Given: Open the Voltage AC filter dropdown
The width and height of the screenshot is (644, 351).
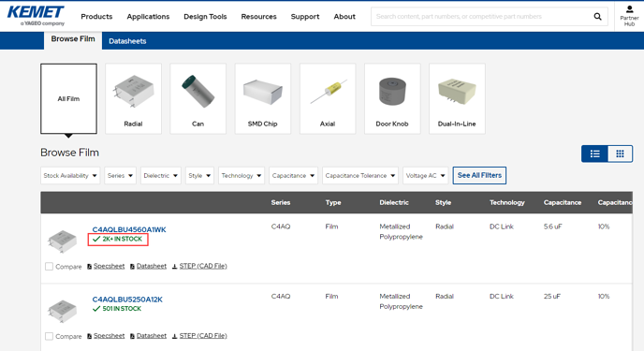Looking at the screenshot, I should click(x=426, y=175).
